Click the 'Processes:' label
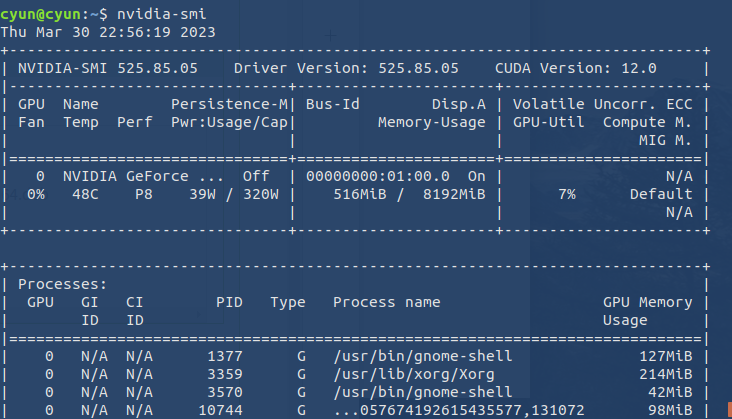Image resolution: width=732 pixels, height=419 pixels. pos(63,284)
